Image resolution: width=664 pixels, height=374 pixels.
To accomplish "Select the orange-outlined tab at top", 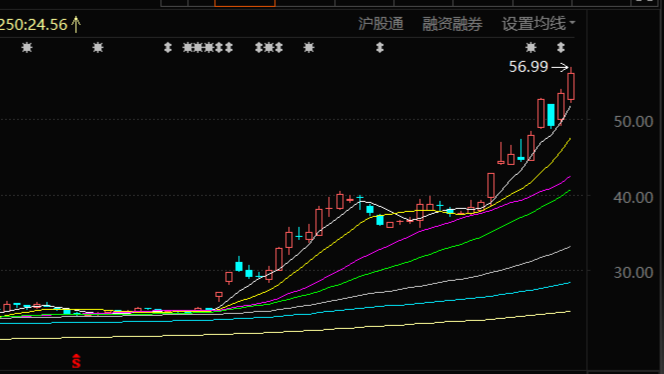I will coord(245,3).
